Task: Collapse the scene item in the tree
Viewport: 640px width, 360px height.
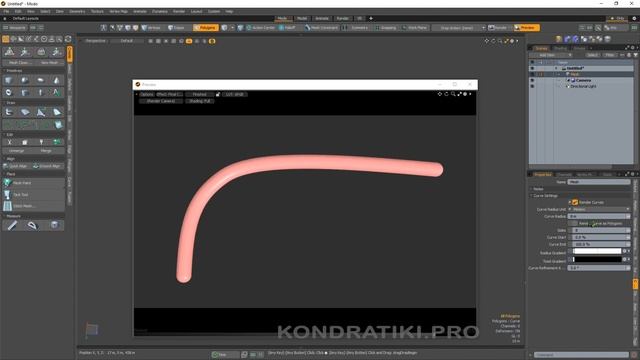Action: (x=556, y=68)
